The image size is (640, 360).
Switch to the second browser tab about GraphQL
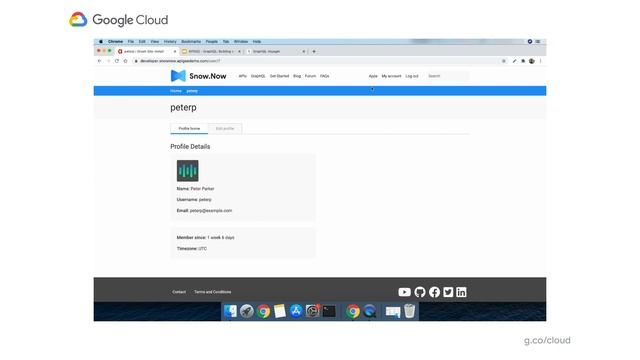211,51
